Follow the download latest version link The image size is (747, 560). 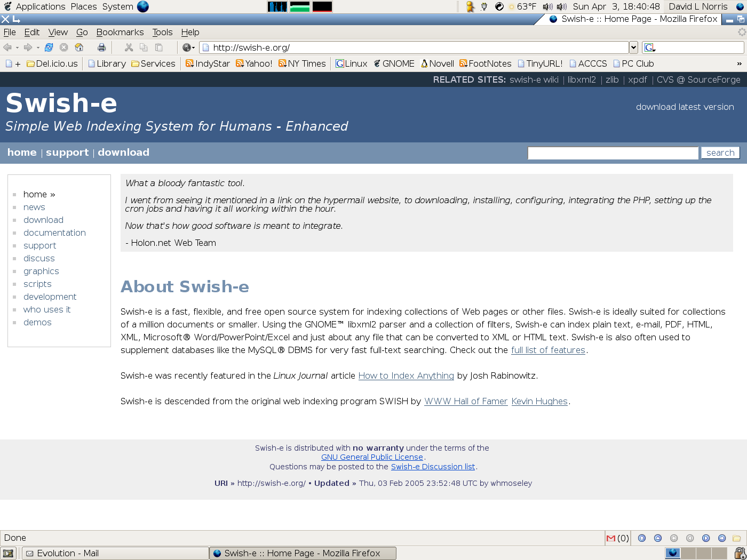(x=685, y=107)
